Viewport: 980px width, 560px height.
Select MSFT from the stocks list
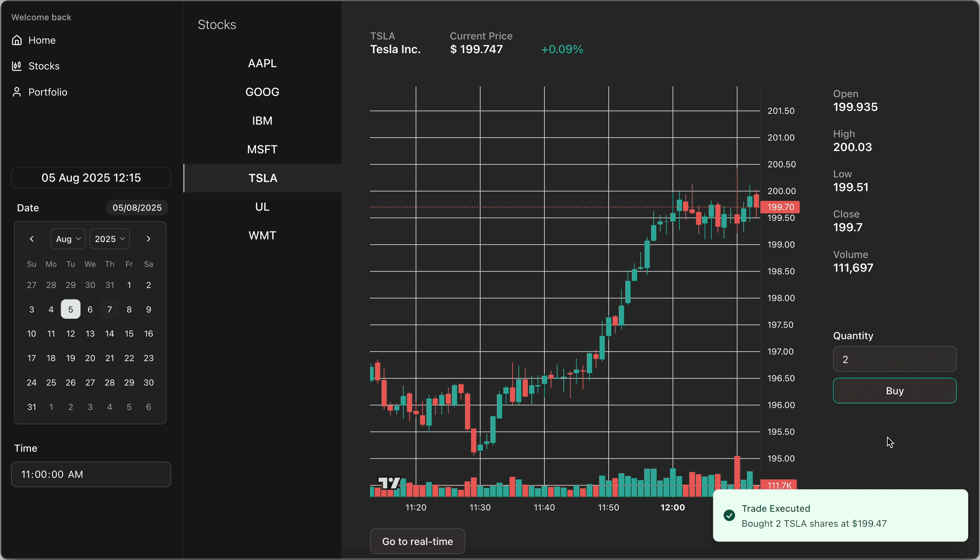pos(262,149)
